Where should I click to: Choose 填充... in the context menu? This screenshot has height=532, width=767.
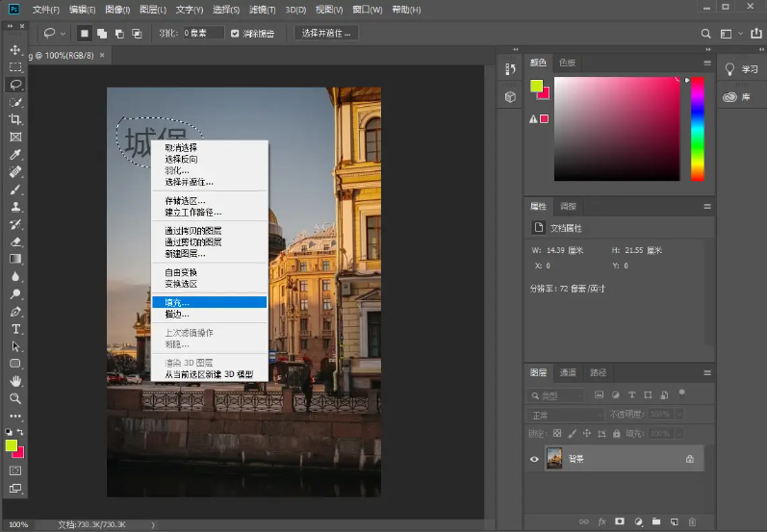tap(210, 302)
